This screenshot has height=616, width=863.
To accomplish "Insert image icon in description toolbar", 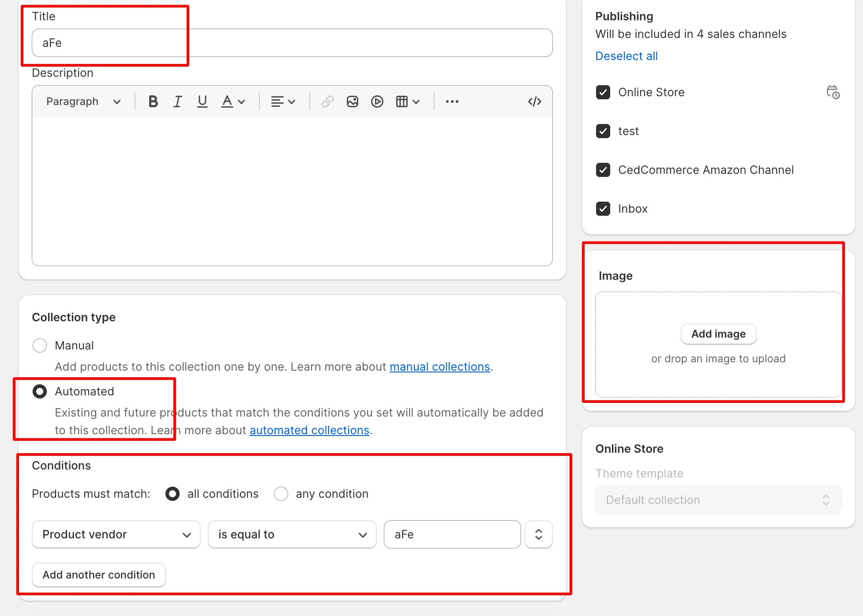I will [x=352, y=101].
